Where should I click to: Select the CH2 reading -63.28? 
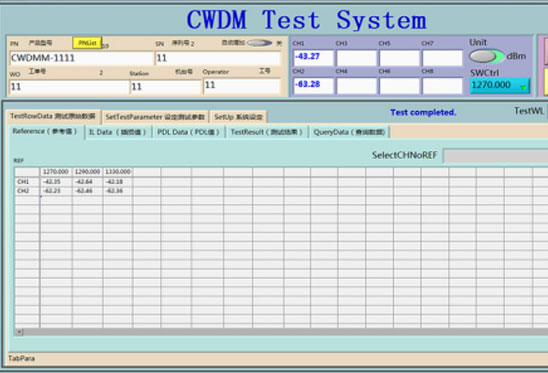(x=313, y=85)
